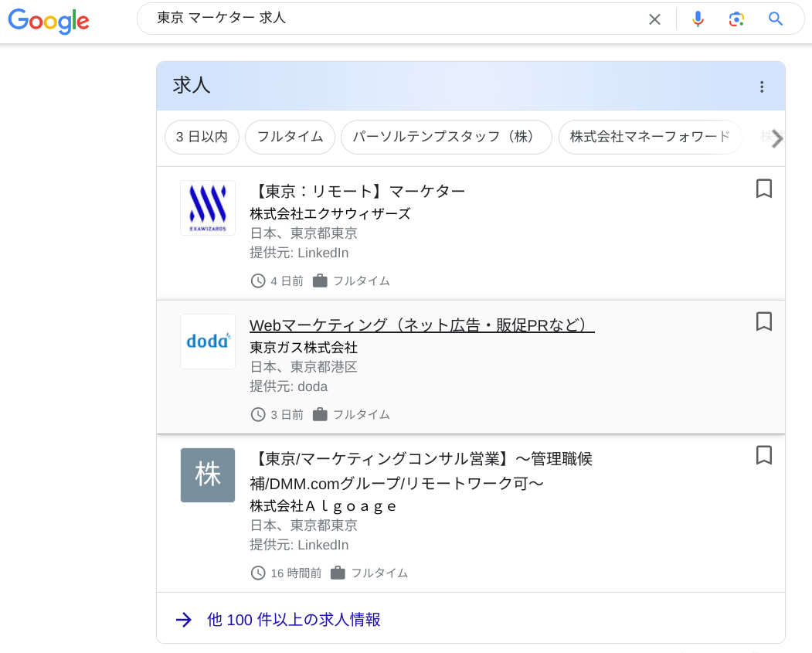Viewport: 812px width, 653px height.
Task: Click the 東京ガス株式会社 company name
Action: (304, 348)
